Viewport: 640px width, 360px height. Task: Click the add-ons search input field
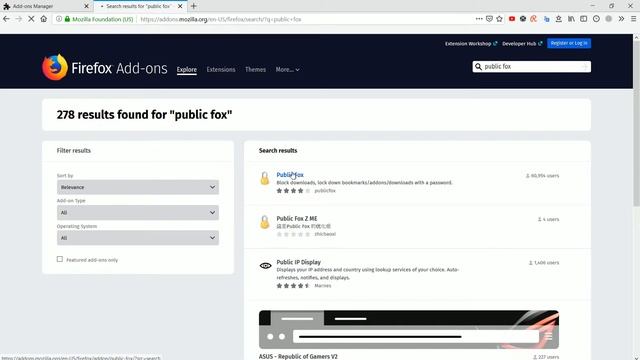pos(531,67)
